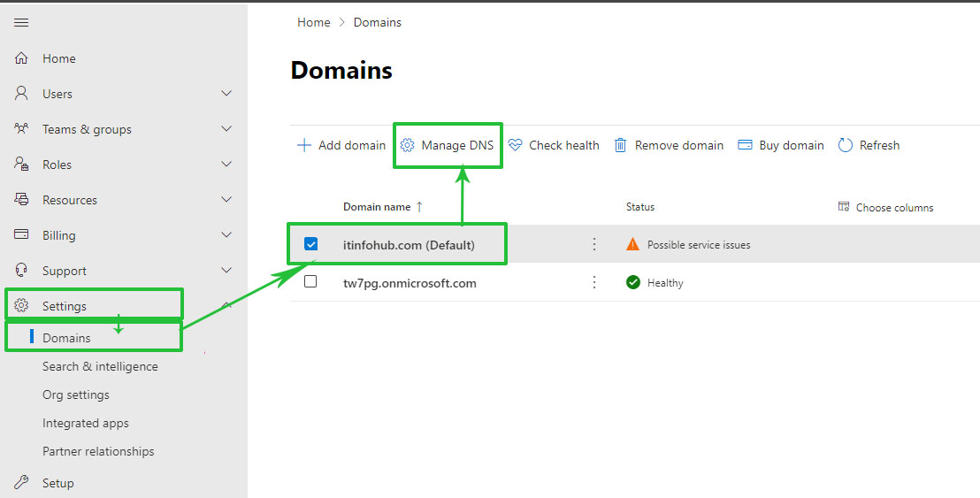
Task: Click the Refresh circular arrow icon
Action: coord(845,146)
